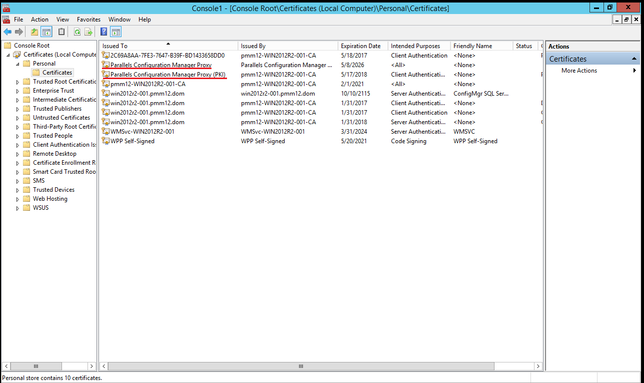Select certificate expiring 5/8/2026
Viewport: 644px width, 383px height.
pyautogui.click(x=352, y=65)
